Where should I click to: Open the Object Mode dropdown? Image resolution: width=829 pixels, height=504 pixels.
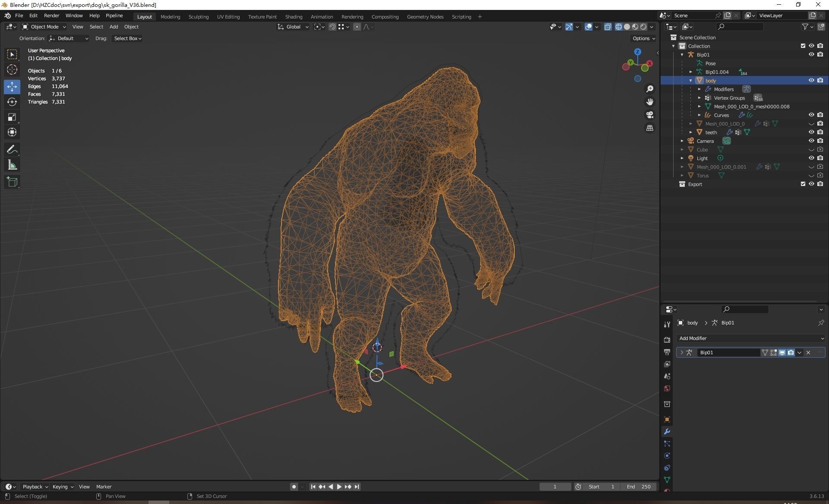click(44, 27)
